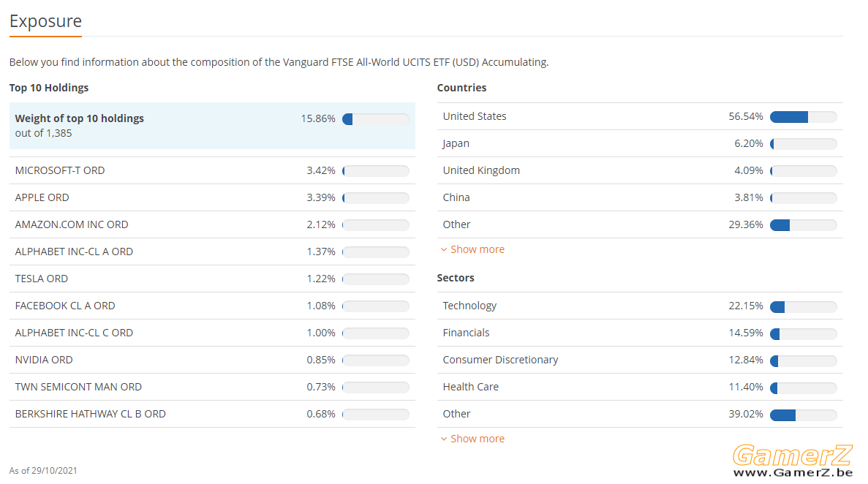This screenshot has height=484, width=868.
Task: Select the NVIDIA ORD holding
Action: tap(212, 360)
